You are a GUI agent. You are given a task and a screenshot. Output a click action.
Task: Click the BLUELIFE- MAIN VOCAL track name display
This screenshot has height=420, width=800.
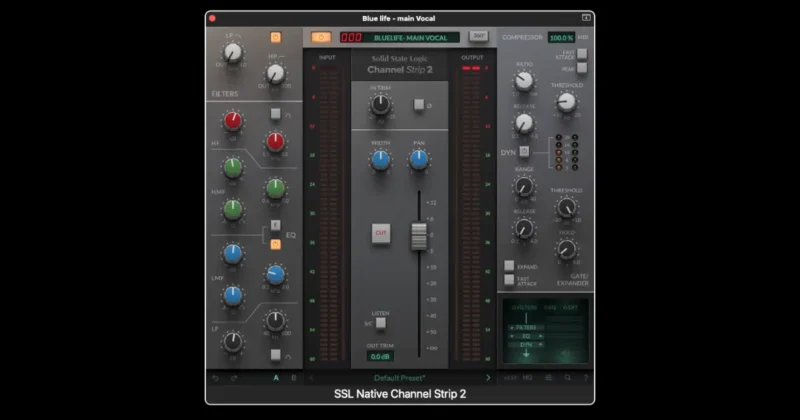(x=411, y=37)
